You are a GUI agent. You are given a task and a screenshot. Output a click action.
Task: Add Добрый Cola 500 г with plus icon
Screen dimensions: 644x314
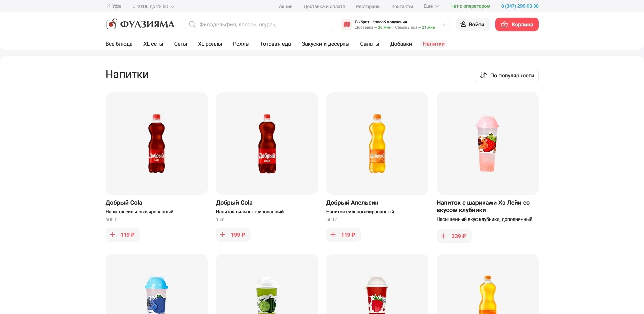(113, 235)
